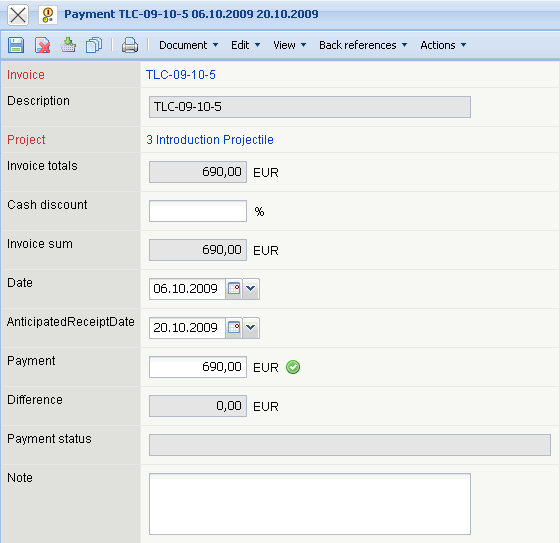
Task: Click inside the Note text area
Action: [x=310, y=504]
